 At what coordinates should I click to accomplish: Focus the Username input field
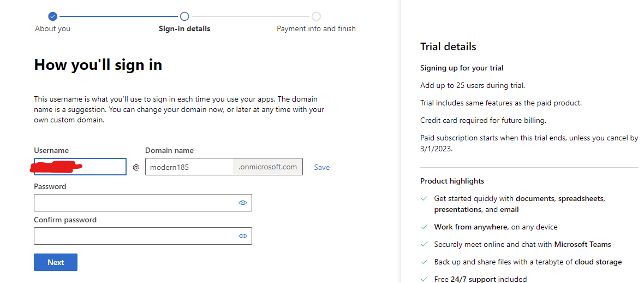(80, 167)
